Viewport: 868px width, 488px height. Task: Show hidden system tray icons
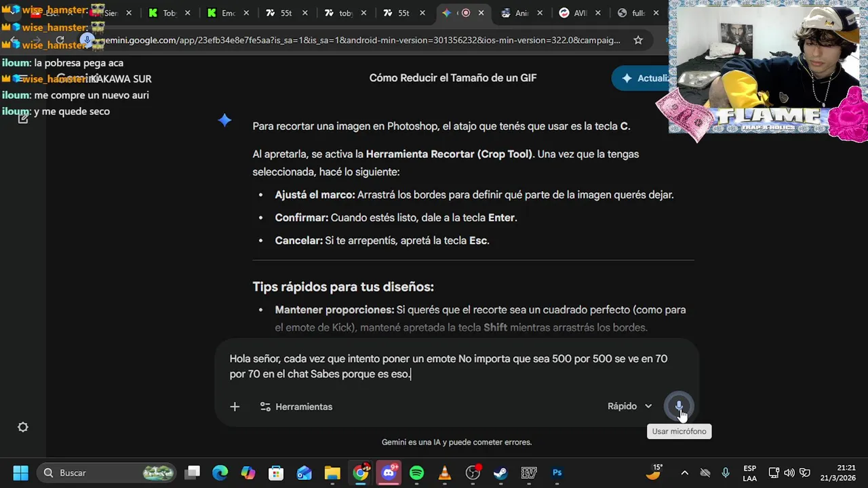(684, 472)
